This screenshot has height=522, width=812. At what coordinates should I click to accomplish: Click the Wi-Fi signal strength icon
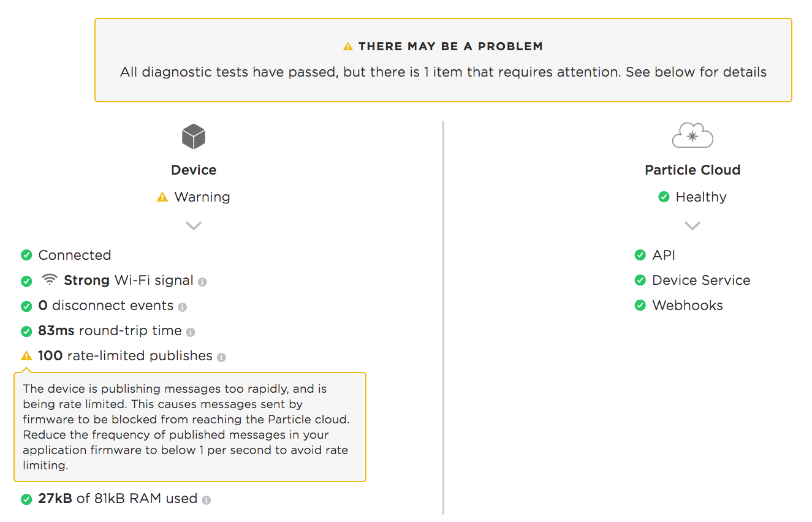(x=50, y=280)
